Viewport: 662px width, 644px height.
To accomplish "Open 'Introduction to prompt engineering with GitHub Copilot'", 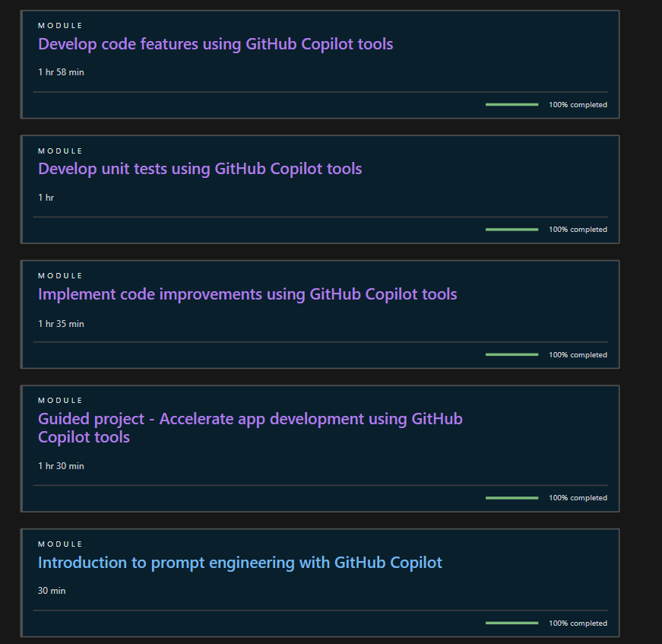I will 240,563.
